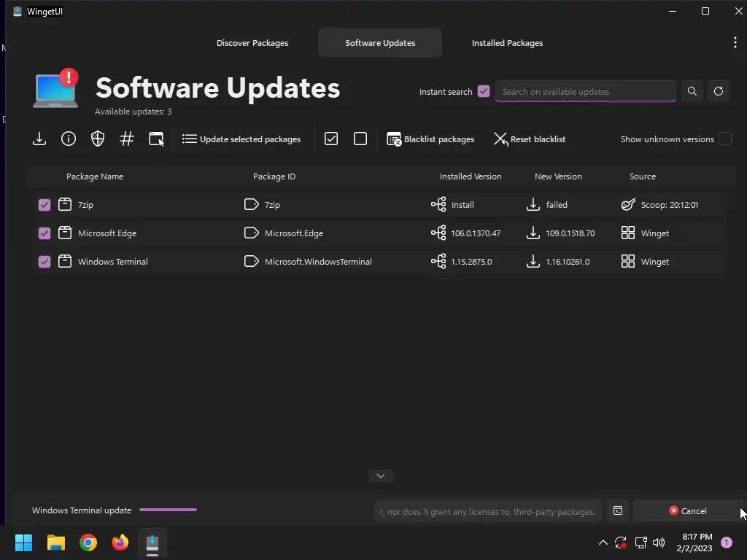The image size is (747, 560).
Task: Click the interactive update window icon
Action: (156, 139)
